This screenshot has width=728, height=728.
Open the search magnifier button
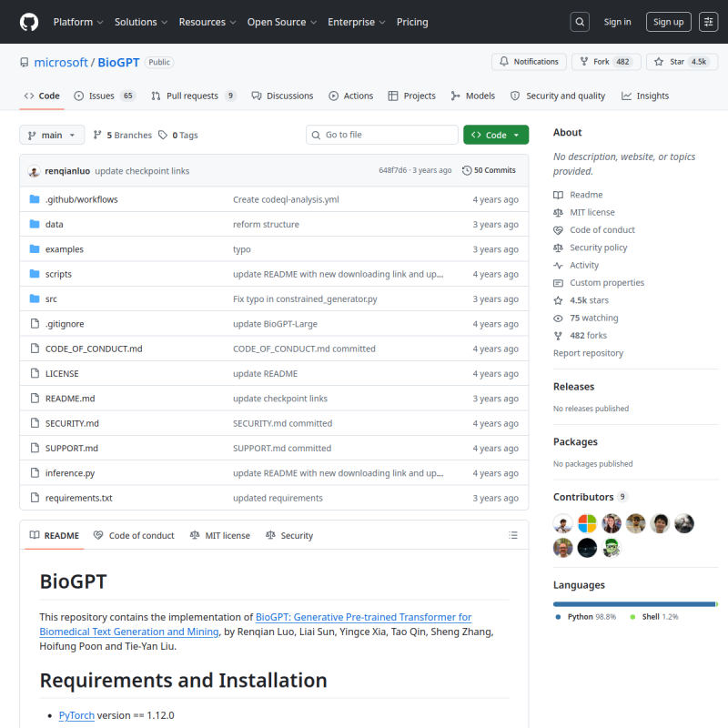580,22
